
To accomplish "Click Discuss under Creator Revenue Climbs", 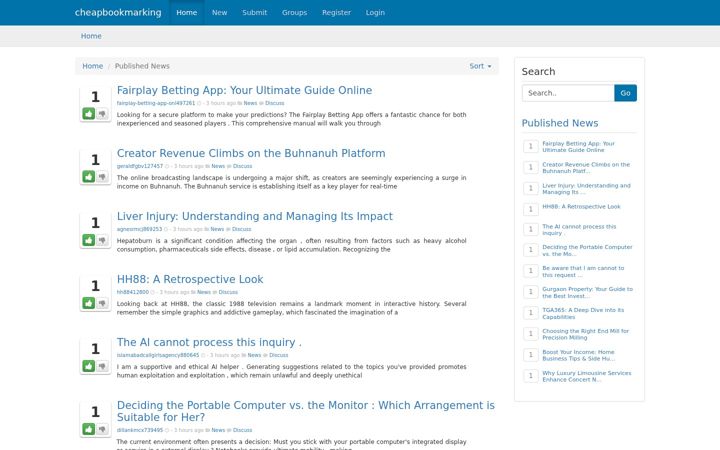I will tap(242, 166).
